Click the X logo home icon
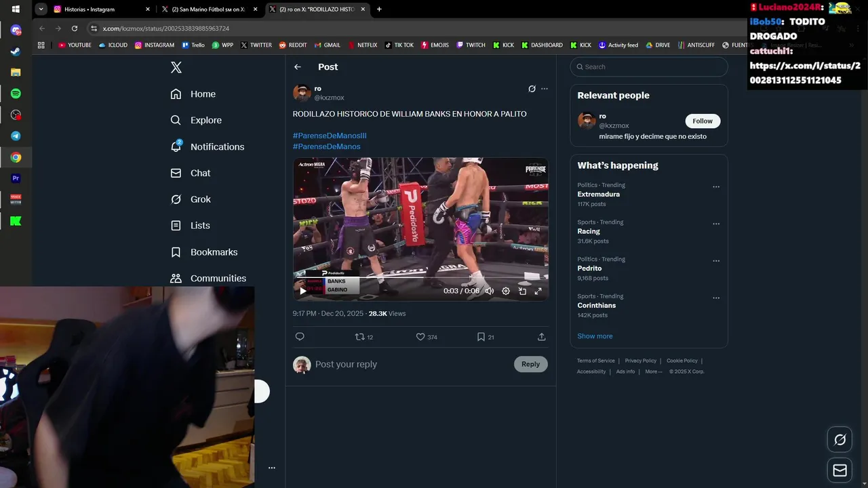This screenshot has width=868, height=488. coord(176,67)
